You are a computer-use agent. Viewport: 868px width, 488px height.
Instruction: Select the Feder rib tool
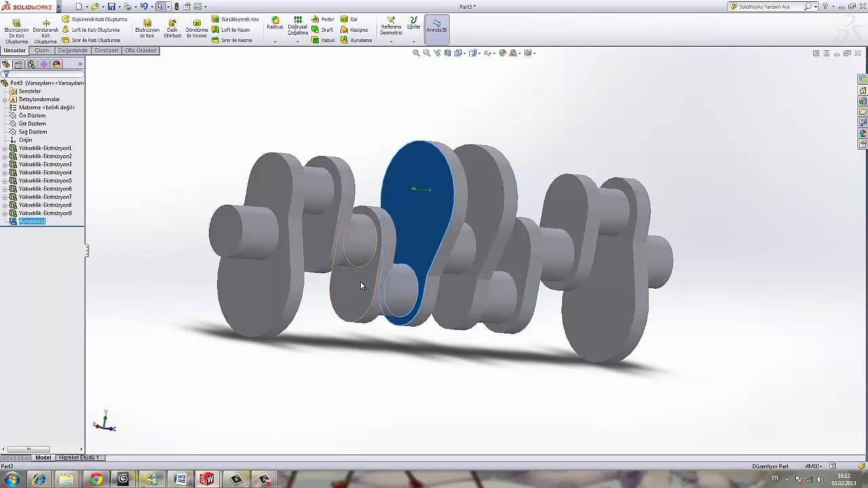click(x=323, y=20)
